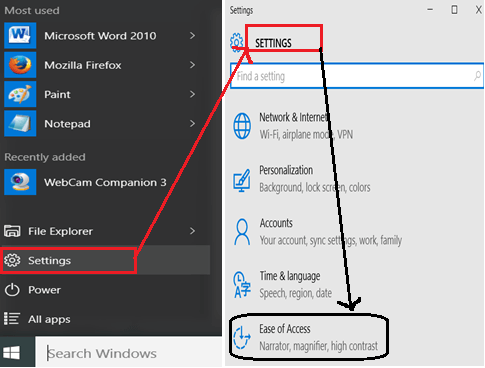Screen dimensions: 485x368
Task: Click the gear icon next to the SETTINGS header
Action: tap(237, 42)
